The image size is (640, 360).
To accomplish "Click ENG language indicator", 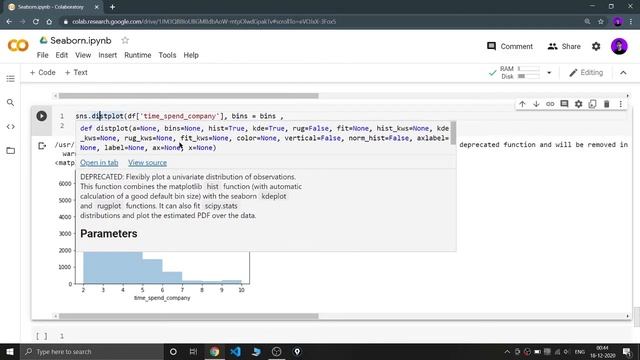I will pos(579,351).
